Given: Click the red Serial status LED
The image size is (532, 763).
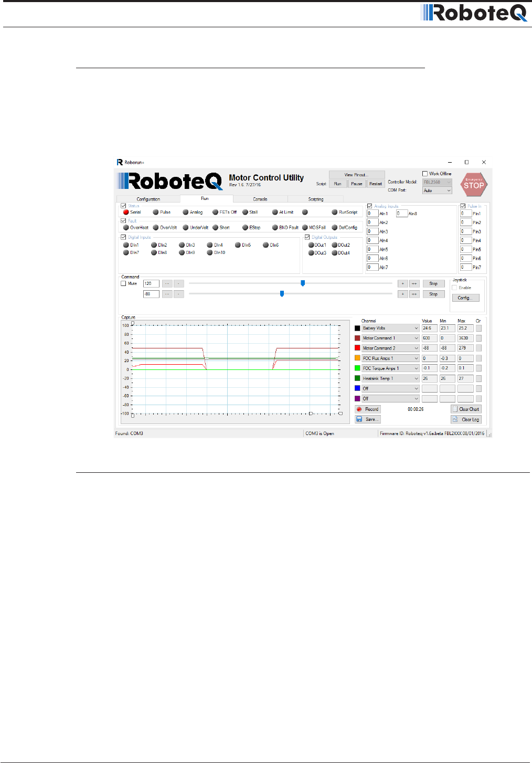Looking at the screenshot, I should coord(126,212).
